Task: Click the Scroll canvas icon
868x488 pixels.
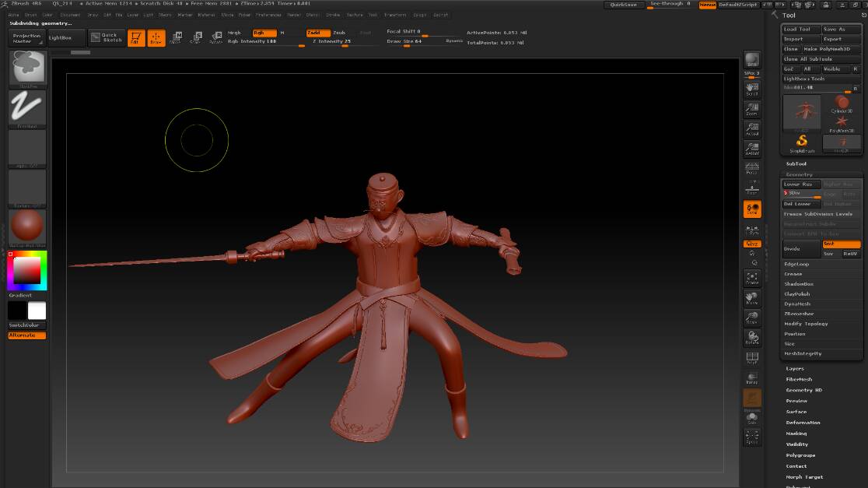Action: click(752, 89)
